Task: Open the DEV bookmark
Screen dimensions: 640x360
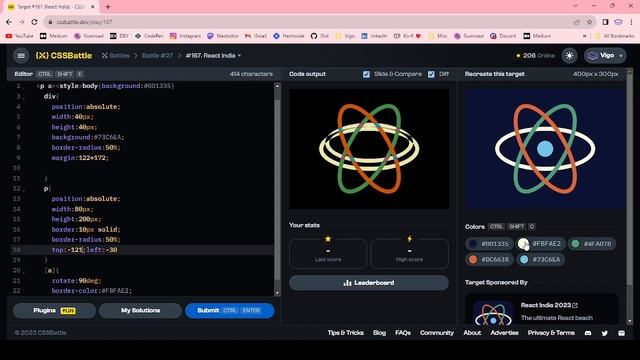Action: [x=119, y=36]
